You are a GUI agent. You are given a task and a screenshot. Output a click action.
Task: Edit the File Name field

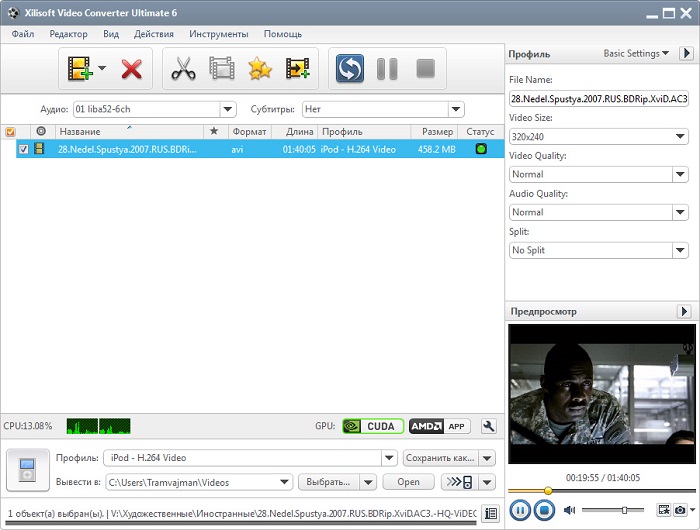pos(599,99)
